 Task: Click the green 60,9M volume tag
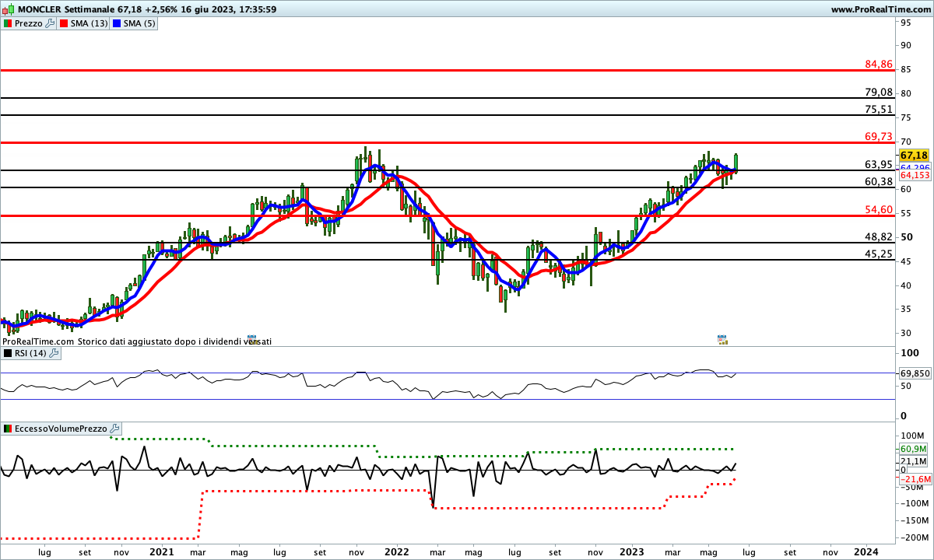(914, 449)
